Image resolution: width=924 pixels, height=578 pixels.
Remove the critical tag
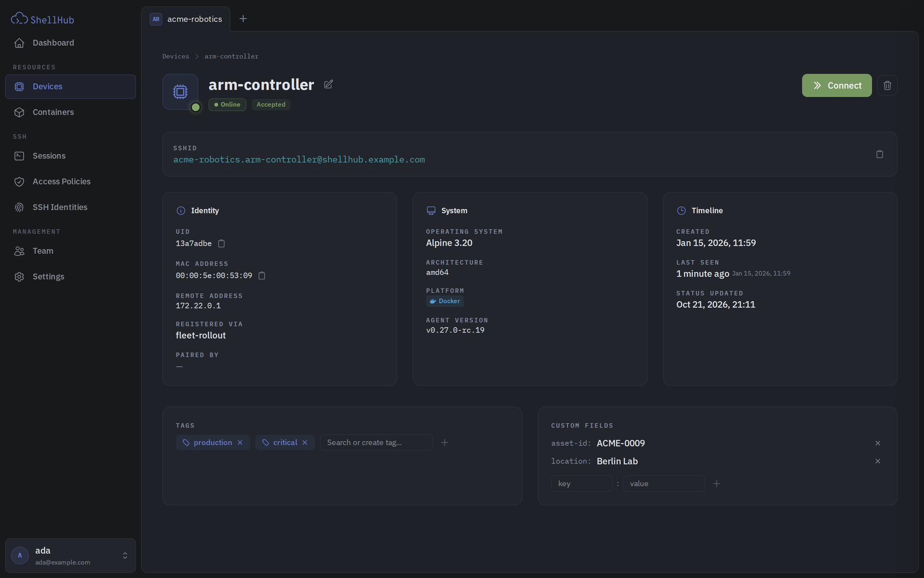(x=305, y=443)
